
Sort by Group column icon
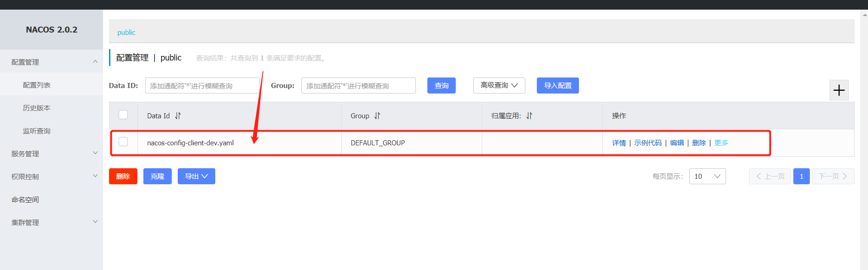point(377,116)
